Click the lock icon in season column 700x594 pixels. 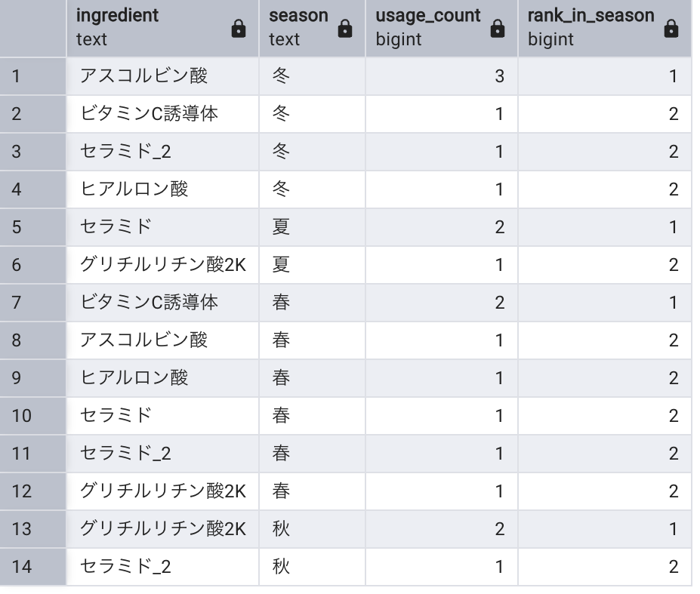(344, 29)
